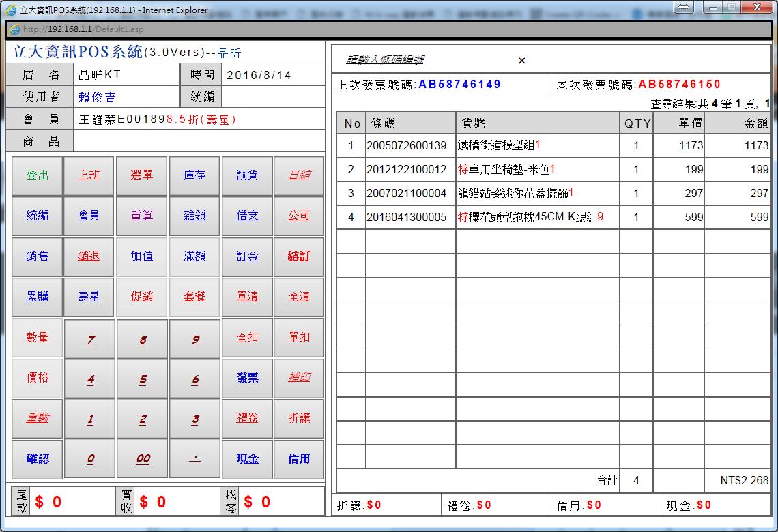The width and height of the screenshot is (778, 532).
Task: Open the 會員 member function
Action: click(89, 216)
